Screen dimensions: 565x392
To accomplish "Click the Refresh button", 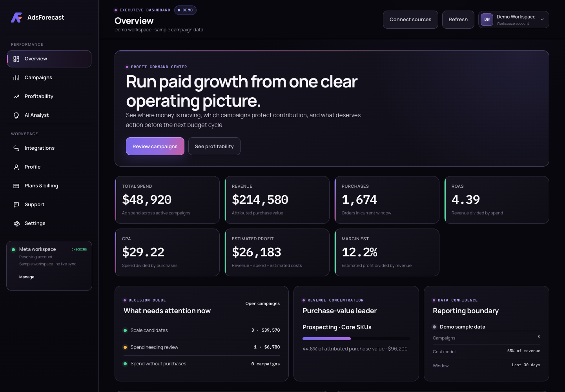I will tap(458, 20).
